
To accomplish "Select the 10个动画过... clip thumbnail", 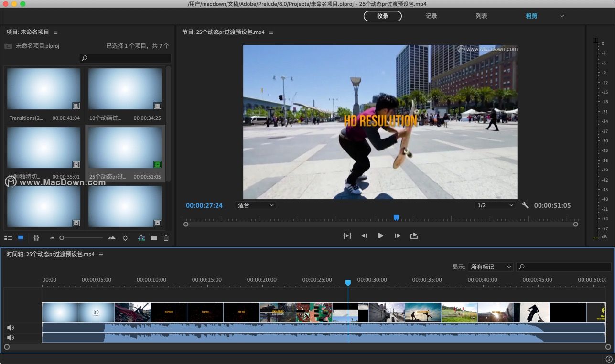I will tap(125, 89).
